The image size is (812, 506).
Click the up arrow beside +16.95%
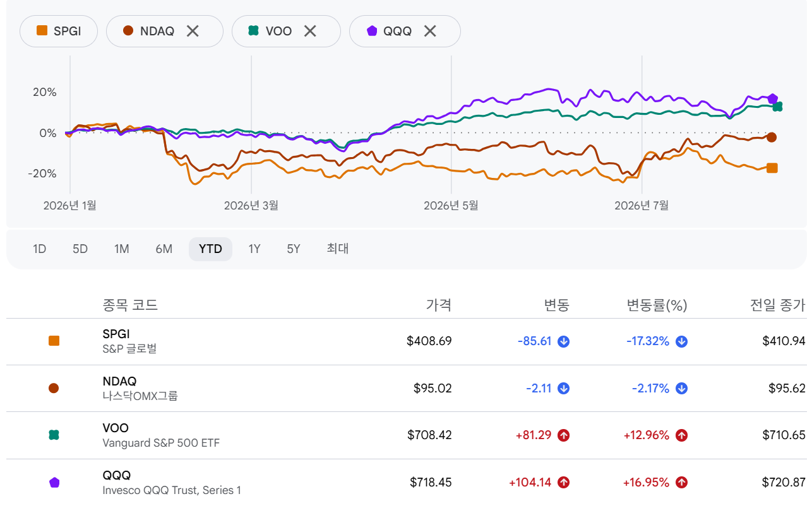click(x=682, y=483)
